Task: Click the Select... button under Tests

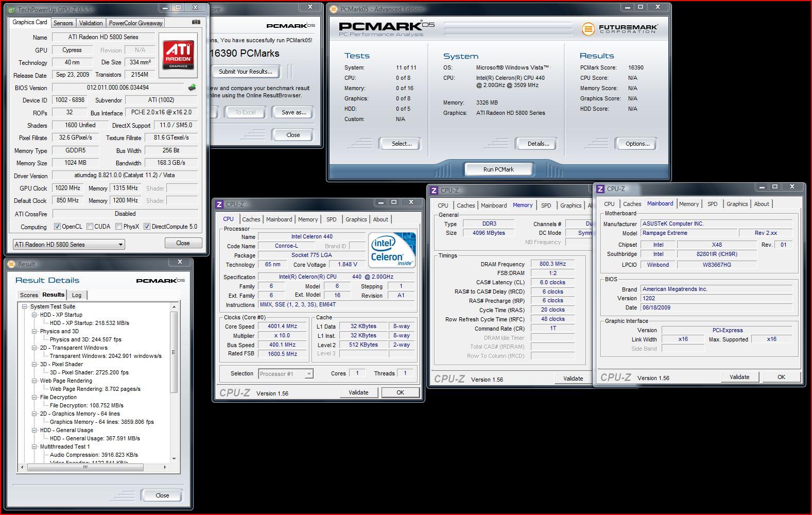Action: 401,144
